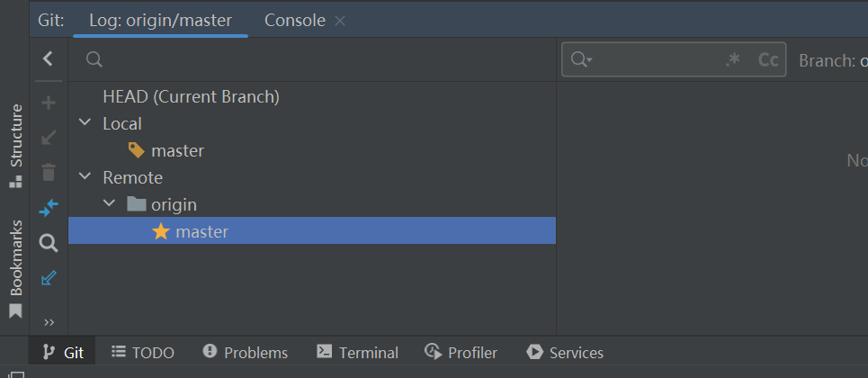This screenshot has height=378, width=868.
Task: Select local master branch in tree
Action: [x=177, y=150]
